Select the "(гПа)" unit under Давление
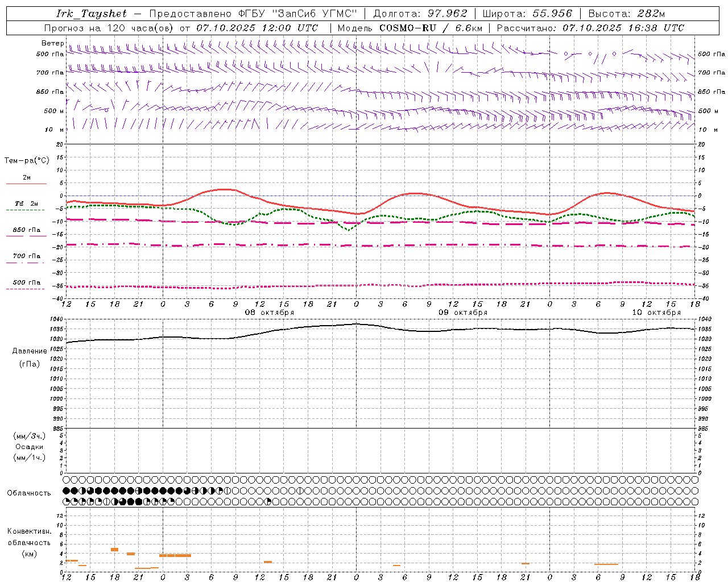 click(x=30, y=364)
